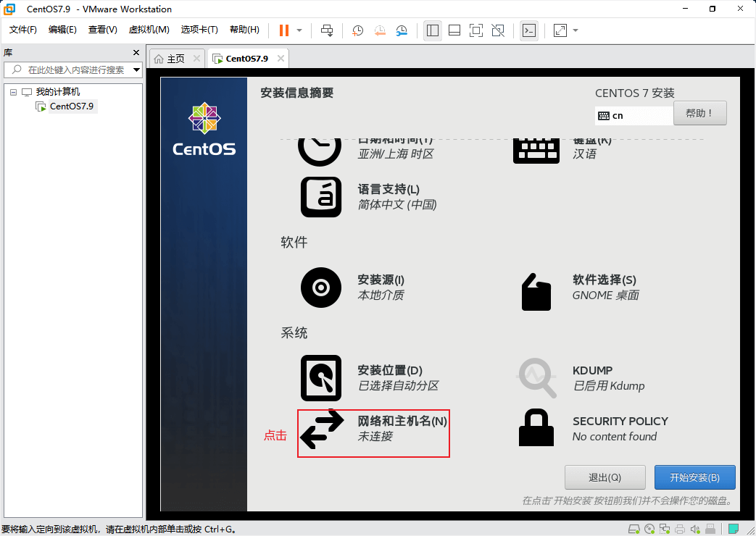Click the 简体中文 (中国) language text

coord(396,204)
